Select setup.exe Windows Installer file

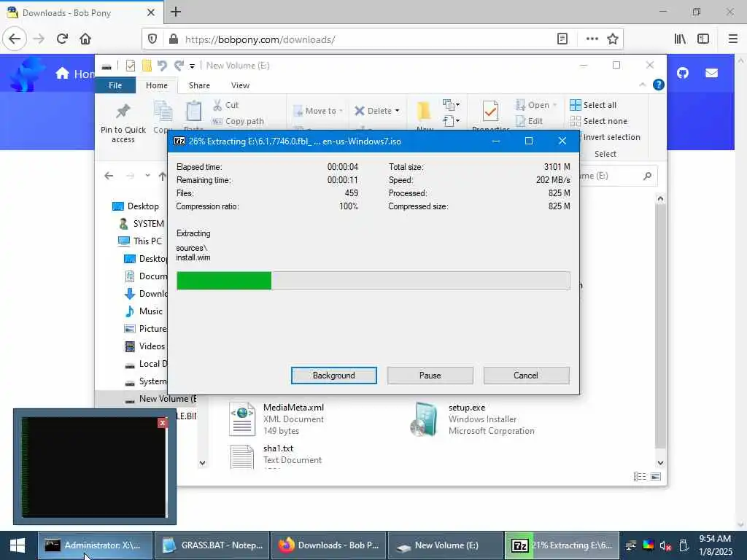[x=473, y=419]
